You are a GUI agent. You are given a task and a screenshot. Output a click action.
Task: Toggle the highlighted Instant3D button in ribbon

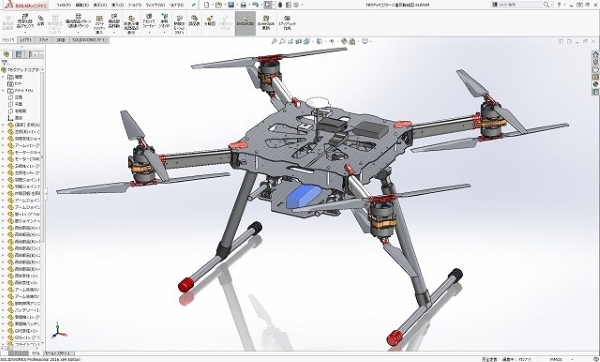[x=245, y=23]
